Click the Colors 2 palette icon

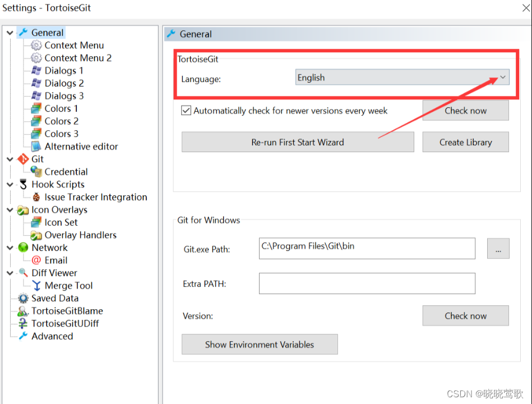click(36, 121)
